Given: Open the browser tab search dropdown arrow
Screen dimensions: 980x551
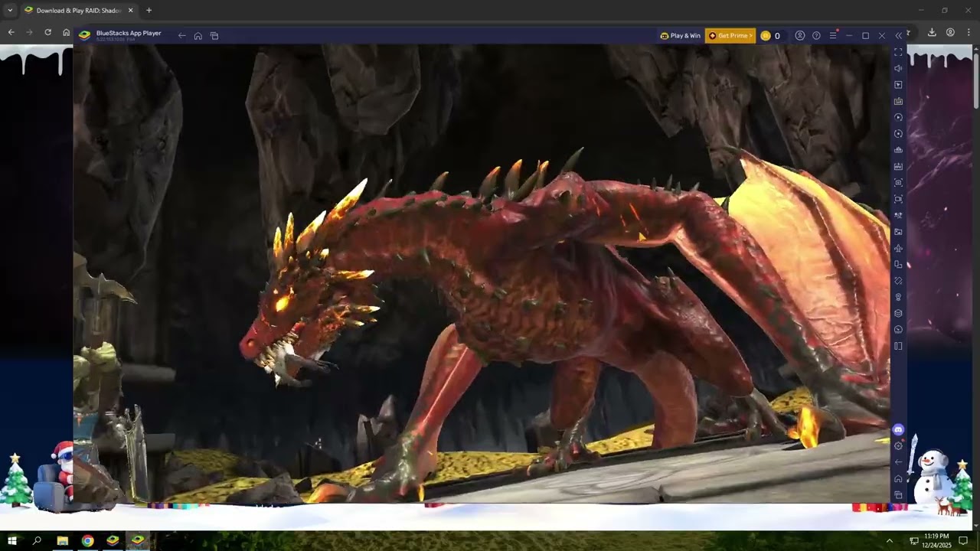Looking at the screenshot, I should (10, 10).
